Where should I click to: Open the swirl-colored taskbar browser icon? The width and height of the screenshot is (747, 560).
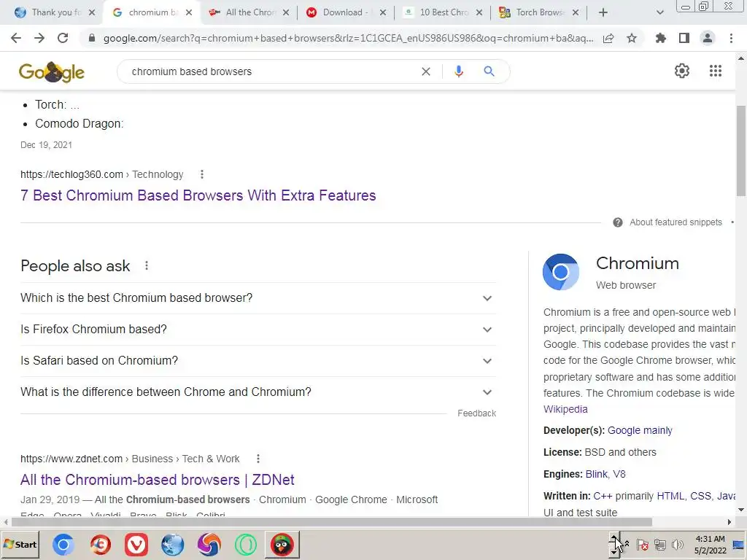(x=209, y=545)
